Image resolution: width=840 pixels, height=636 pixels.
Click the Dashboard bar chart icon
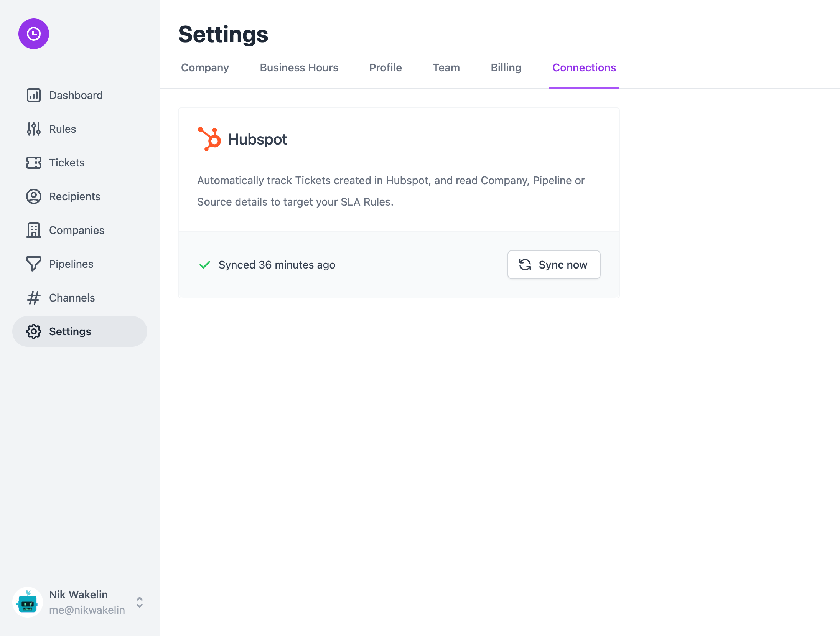click(34, 95)
